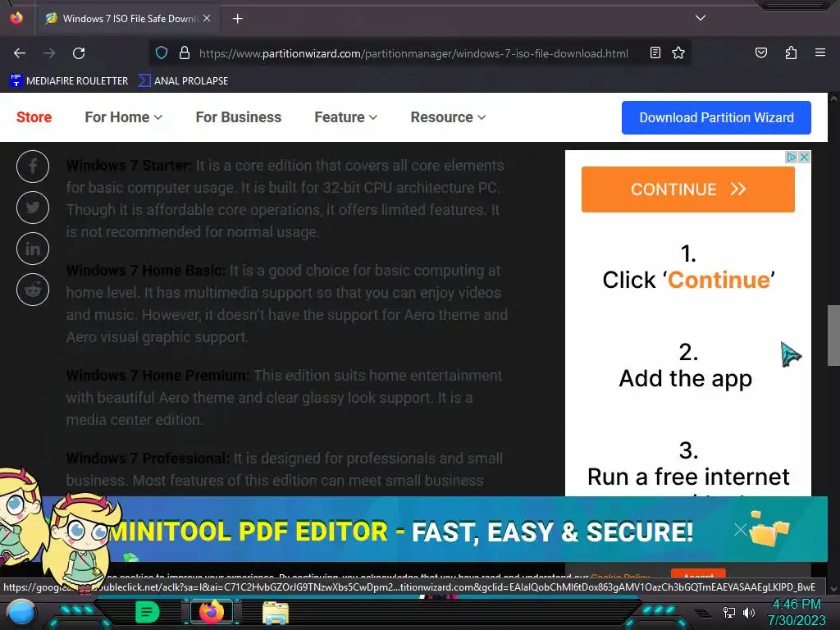Open the For Business menu item
This screenshot has height=630, width=840.
(239, 117)
